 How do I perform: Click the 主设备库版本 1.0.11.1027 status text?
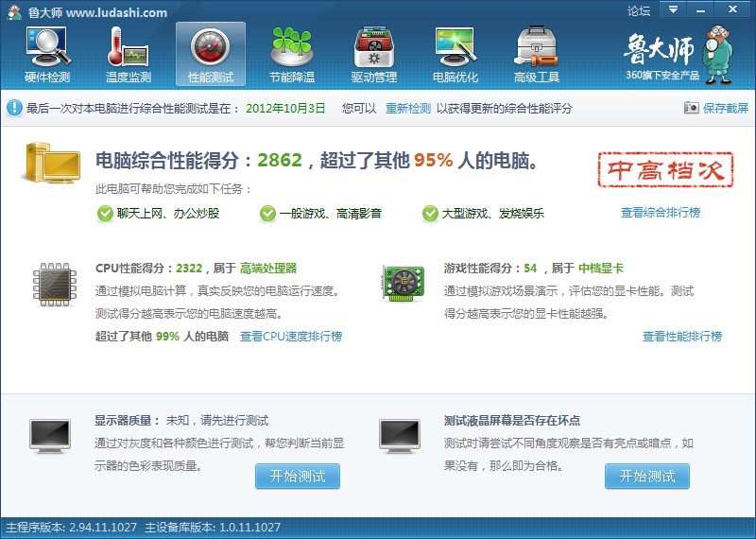pos(213,527)
